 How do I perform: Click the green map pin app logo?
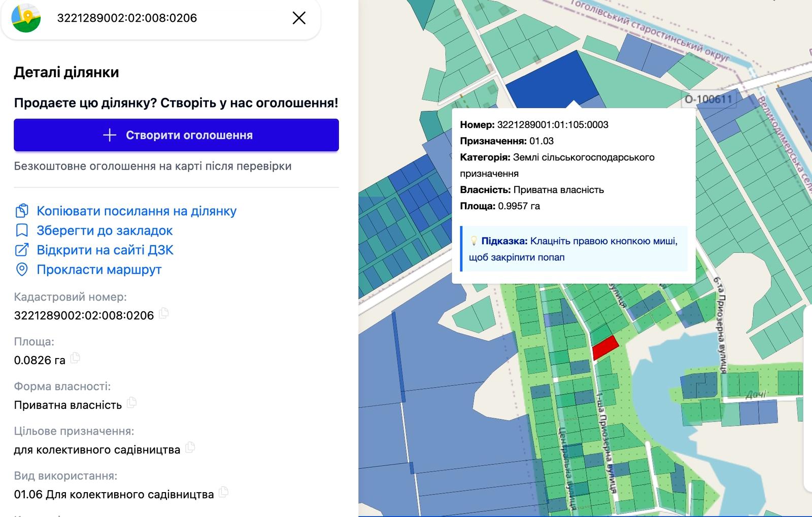click(x=26, y=18)
